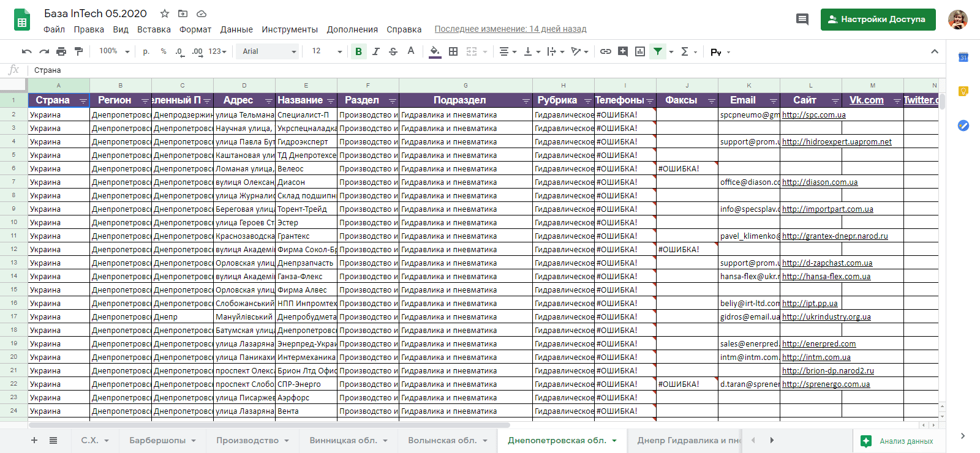Image resolution: width=980 pixels, height=453 pixels.
Task: Collapse the toolbar with up chevron
Action: coord(935,51)
